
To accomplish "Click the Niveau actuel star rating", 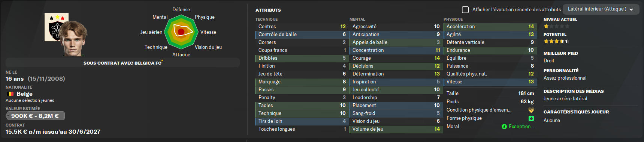I will click(557, 26).
